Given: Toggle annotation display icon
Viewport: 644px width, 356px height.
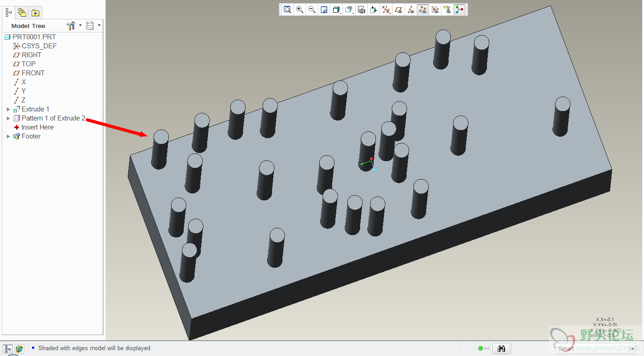Looking at the screenshot, I should [447, 9].
